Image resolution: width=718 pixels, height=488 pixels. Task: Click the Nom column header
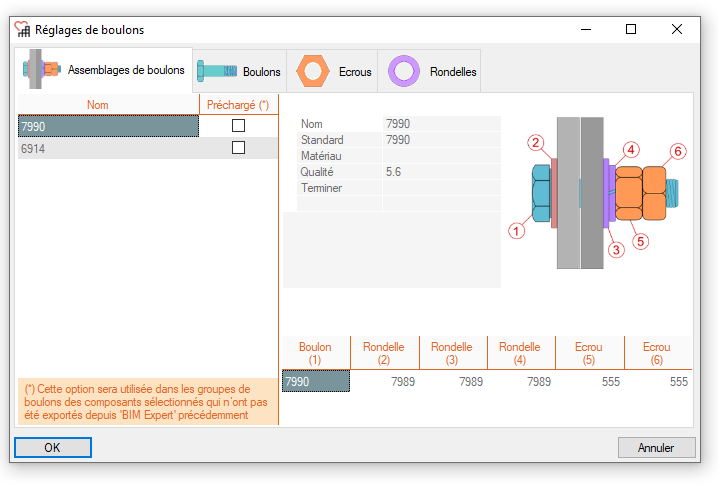pyautogui.click(x=98, y=105)
